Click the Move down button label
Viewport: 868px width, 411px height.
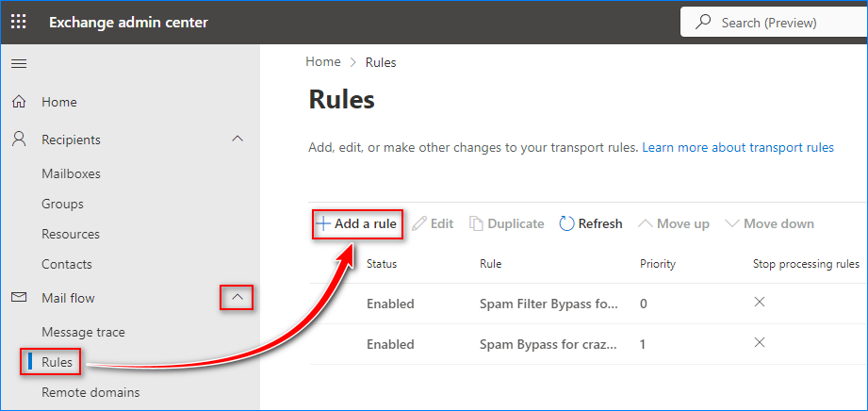point(778,223)
